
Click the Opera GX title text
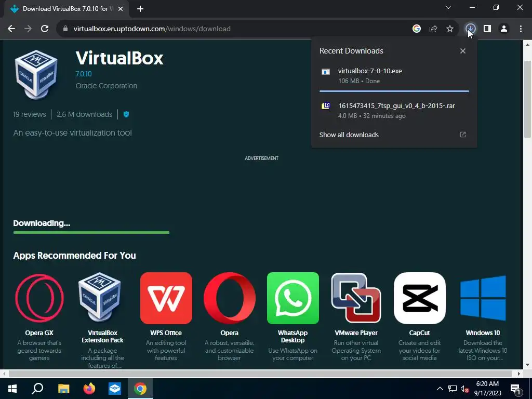(x=39, y=333)
